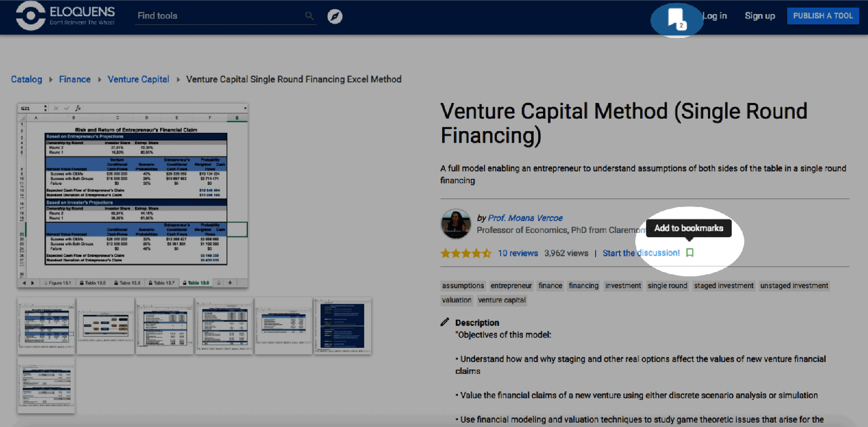The width and height of the screenshot is (868, 427).
Task: Open the compass explore icon
Action: [335, 16]
